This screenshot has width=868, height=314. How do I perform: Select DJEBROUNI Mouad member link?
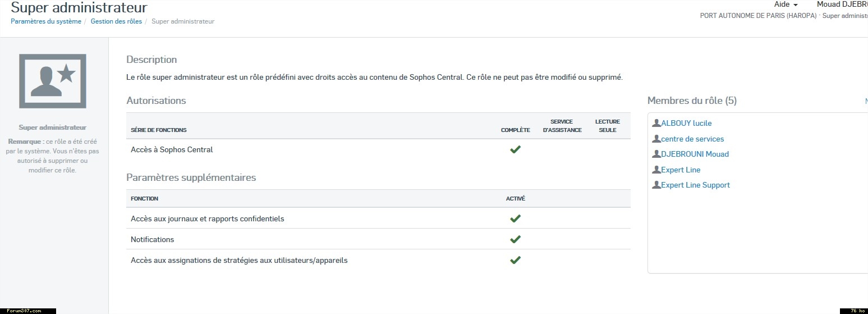point(695,154)
